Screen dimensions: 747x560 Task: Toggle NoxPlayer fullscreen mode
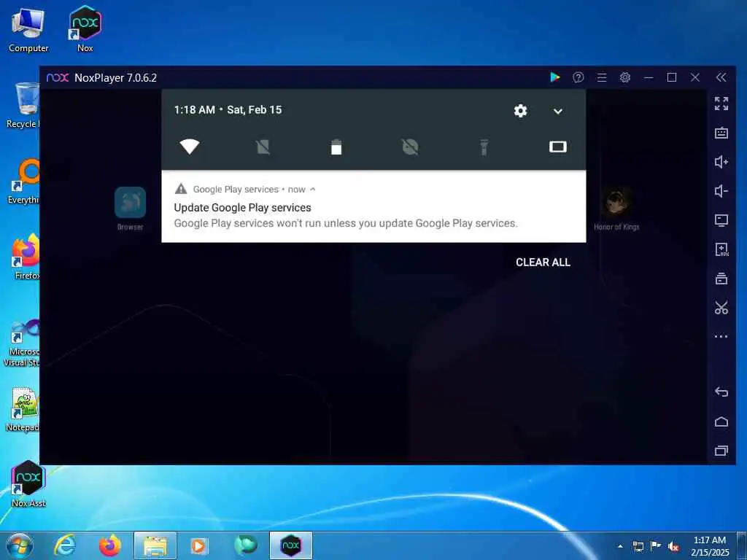(x=721, y=104)
